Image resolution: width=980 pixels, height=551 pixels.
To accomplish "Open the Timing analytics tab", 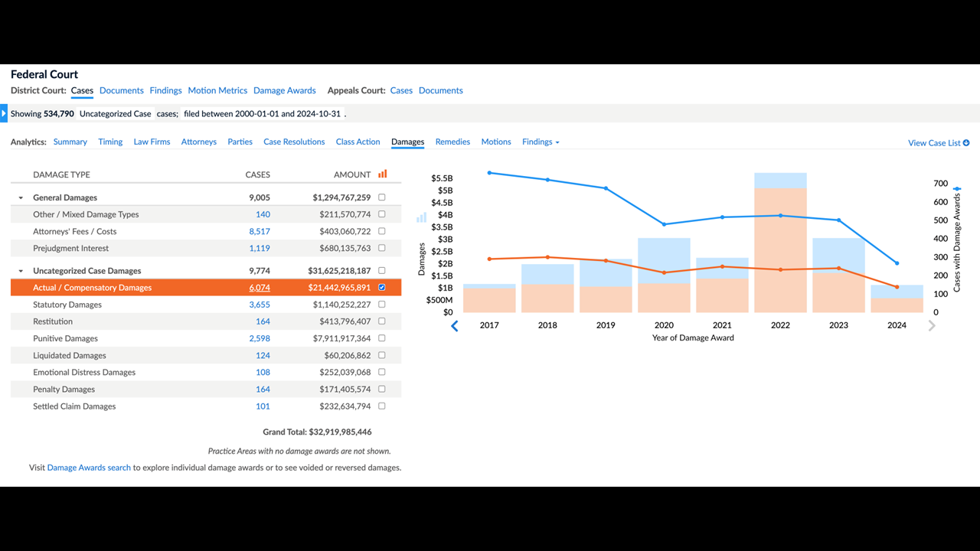I will (110, 142).
